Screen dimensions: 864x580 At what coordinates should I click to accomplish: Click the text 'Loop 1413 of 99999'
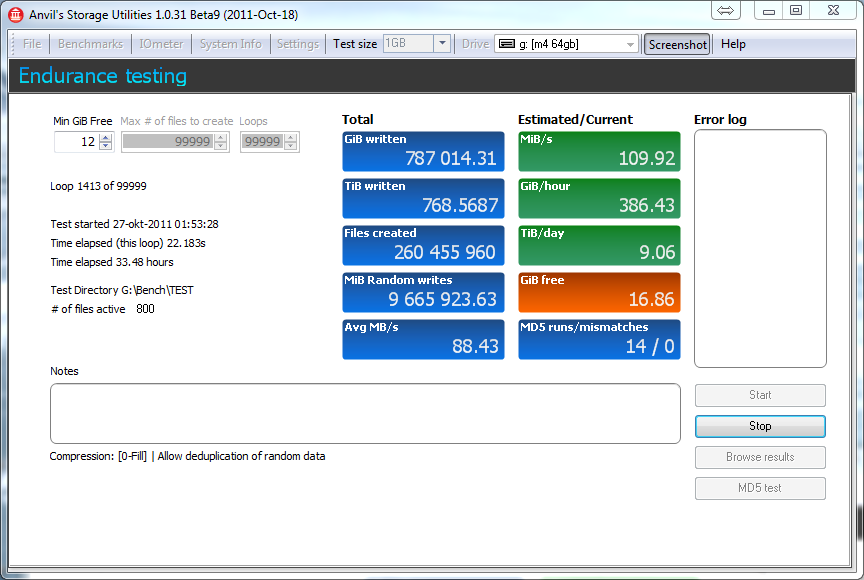(98, 186)
